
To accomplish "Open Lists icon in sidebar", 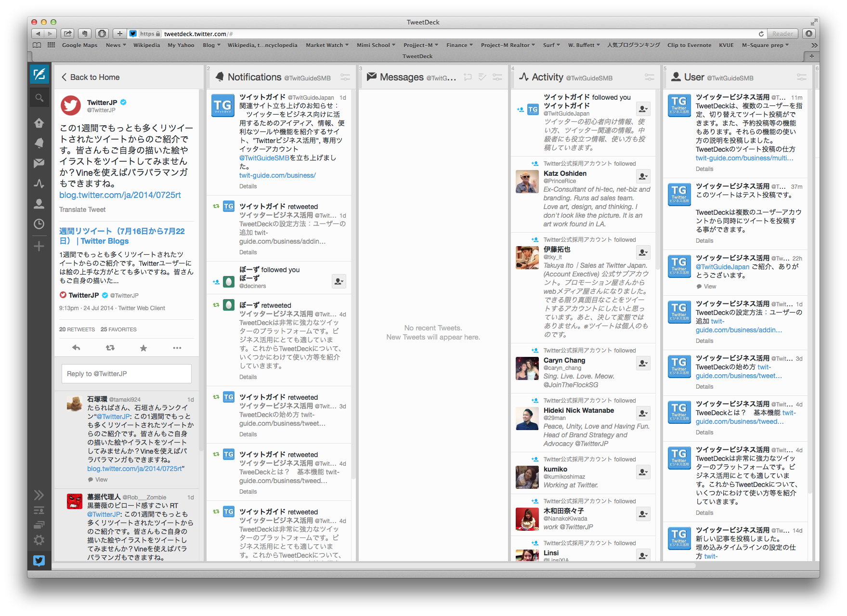I will [x=39, y=510].
